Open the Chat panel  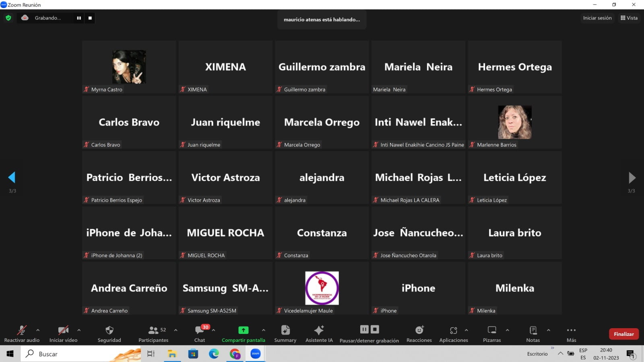pos(200,330)
